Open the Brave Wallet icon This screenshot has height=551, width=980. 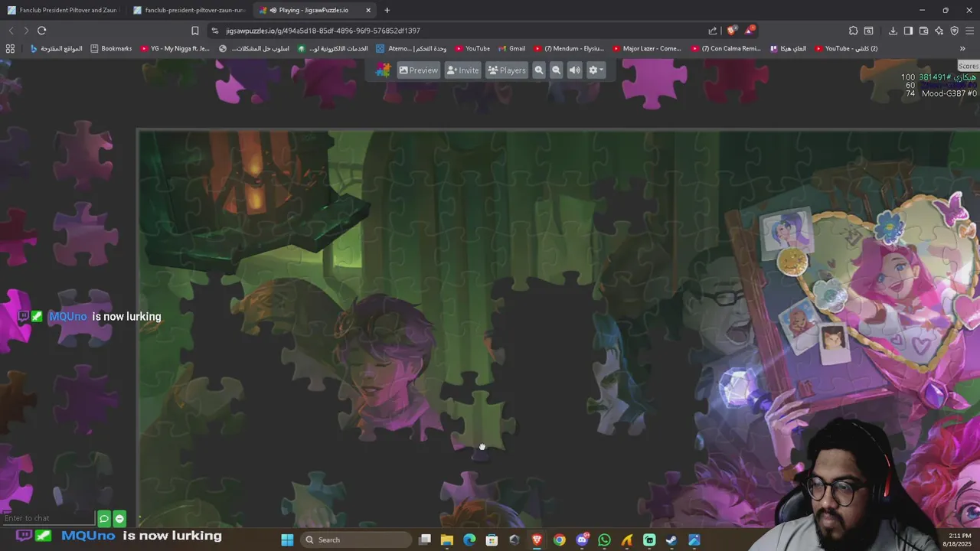tap(923, 31)
